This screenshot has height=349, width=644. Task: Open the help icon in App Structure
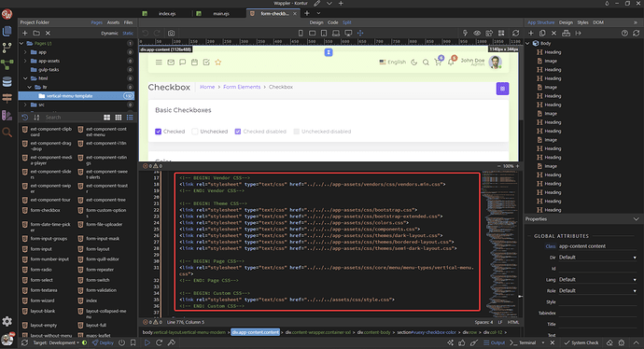624,33
